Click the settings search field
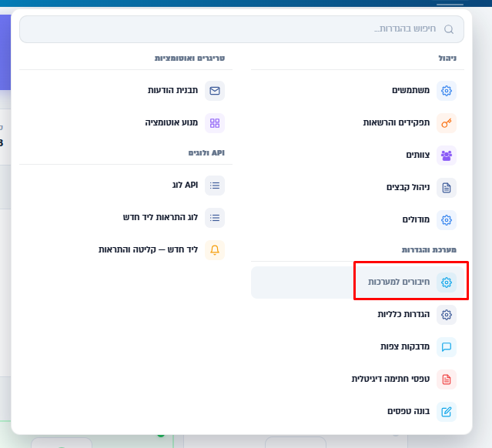This screenshot has width=492, height=448. [242, 29]
